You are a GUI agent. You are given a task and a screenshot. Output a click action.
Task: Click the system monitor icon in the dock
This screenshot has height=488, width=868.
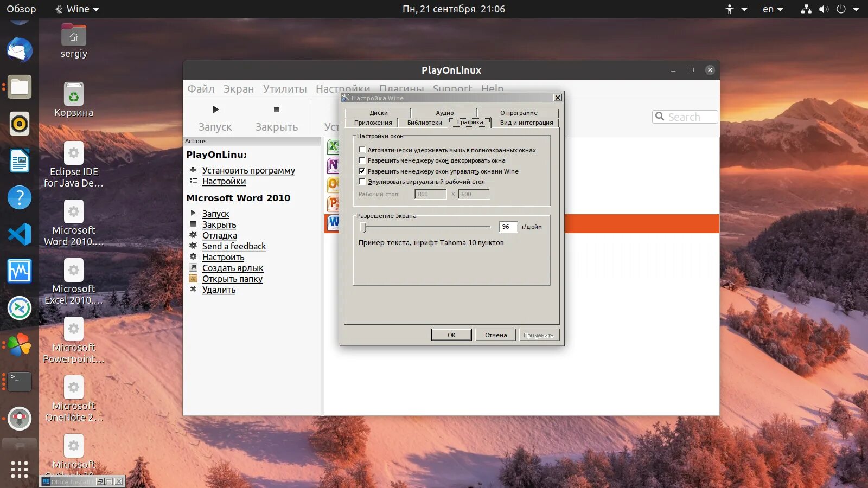tap(20, 271)
